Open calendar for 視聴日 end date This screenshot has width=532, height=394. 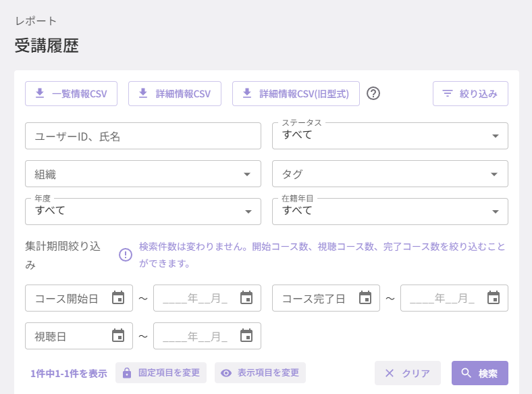tap(246, 336)
